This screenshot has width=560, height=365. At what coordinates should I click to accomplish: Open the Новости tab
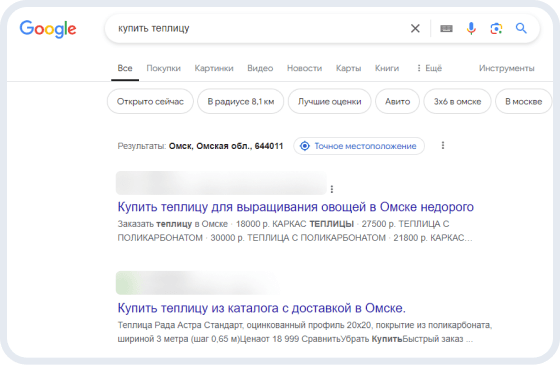305,68
